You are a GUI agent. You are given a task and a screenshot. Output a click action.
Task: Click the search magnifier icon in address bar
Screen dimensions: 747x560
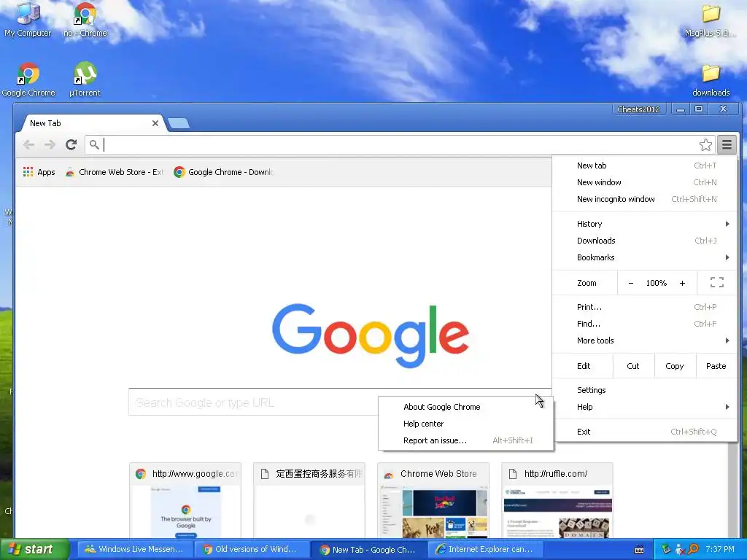click(94, 144)
